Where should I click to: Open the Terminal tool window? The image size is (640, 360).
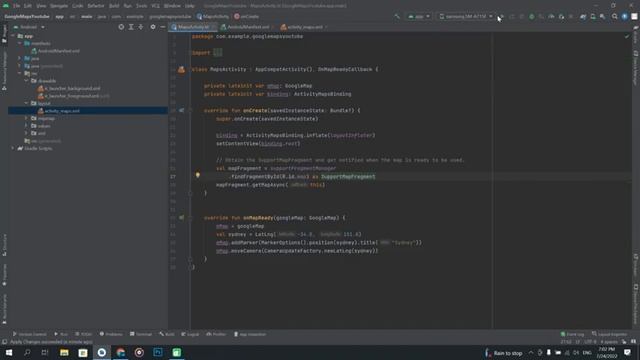tap(141, 334)
